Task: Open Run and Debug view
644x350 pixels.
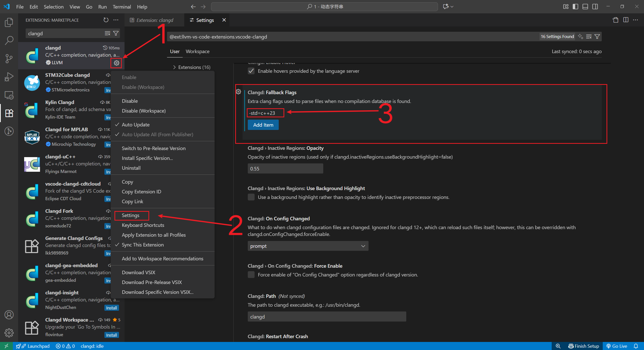Action: (x=9, y=77)
